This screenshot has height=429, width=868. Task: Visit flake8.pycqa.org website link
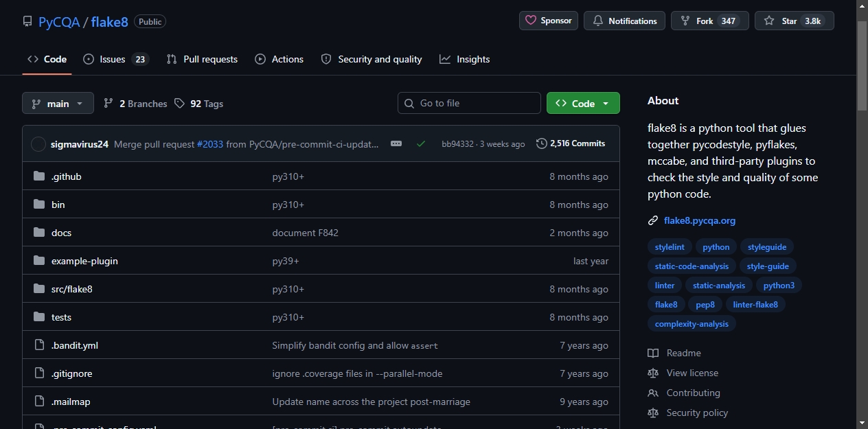point(700,220)
